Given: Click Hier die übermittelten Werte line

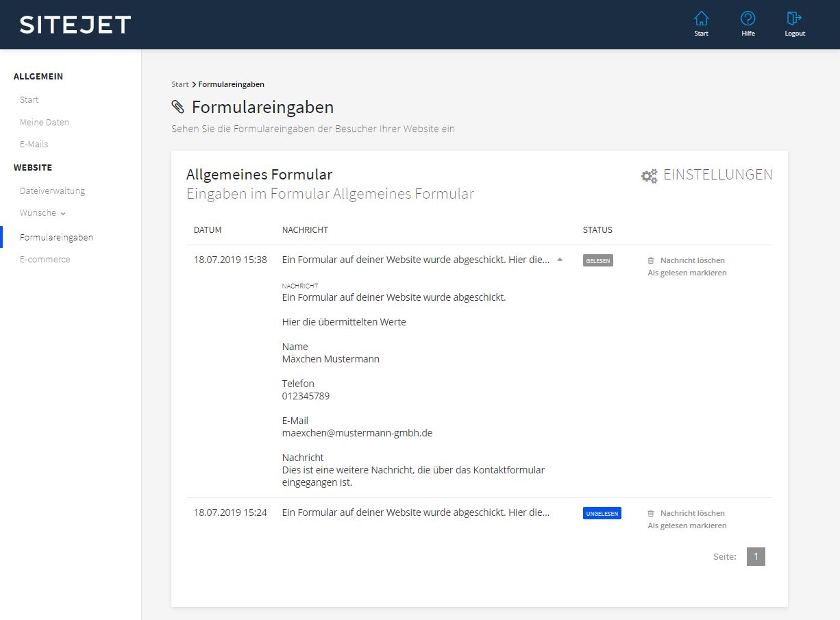Looking at the screenshot, I should pos(344,322).
